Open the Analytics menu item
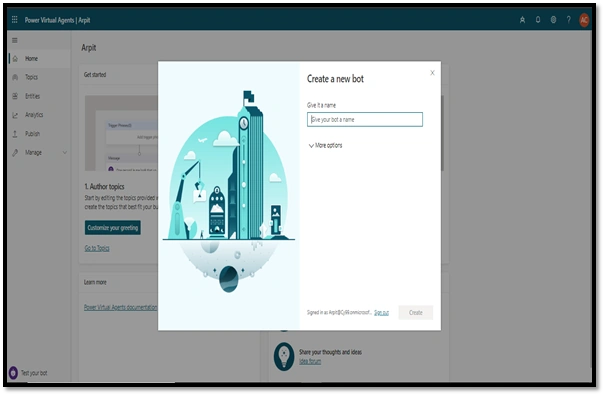605x396 pixels. click(x=39, y=115)
